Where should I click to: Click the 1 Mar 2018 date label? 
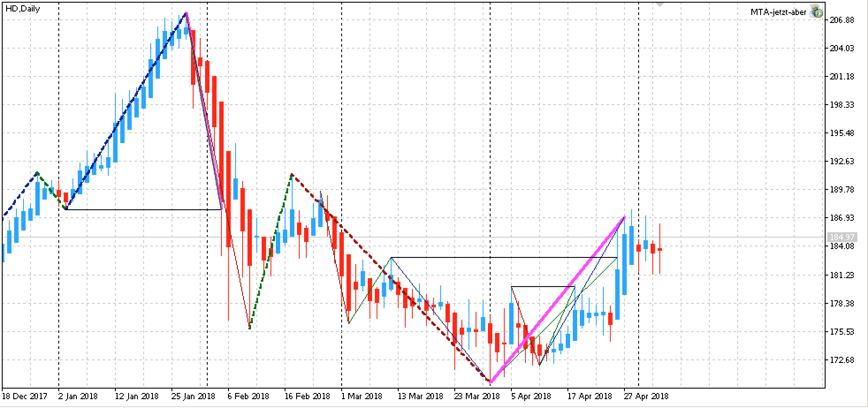tap(362, 396)
